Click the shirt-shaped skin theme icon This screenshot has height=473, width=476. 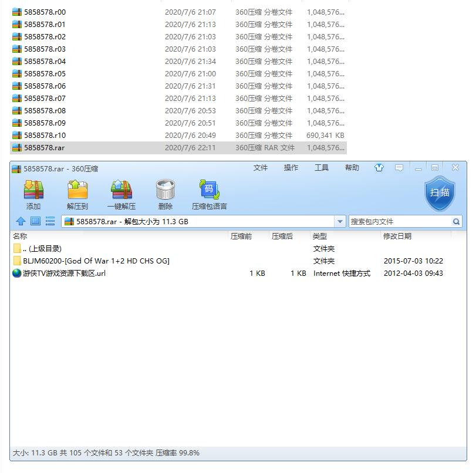click(x=379, y=168)
